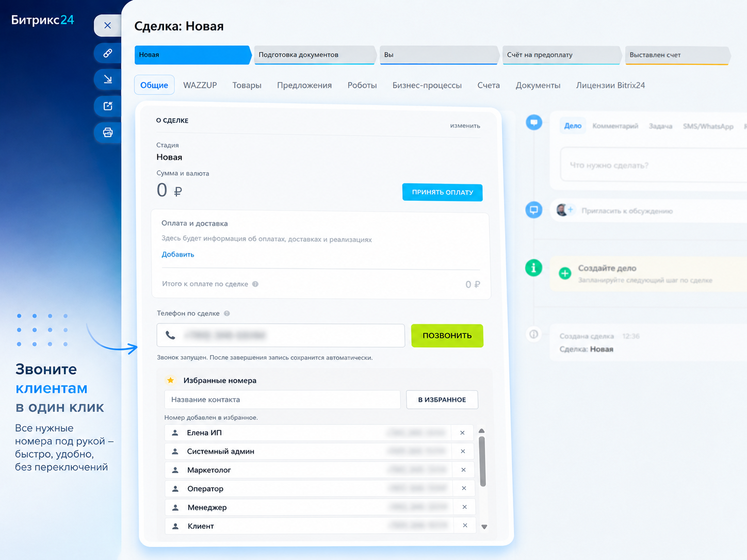Select the Комментарий timeline tab
The image size is (747, 560).
(615, 126)
